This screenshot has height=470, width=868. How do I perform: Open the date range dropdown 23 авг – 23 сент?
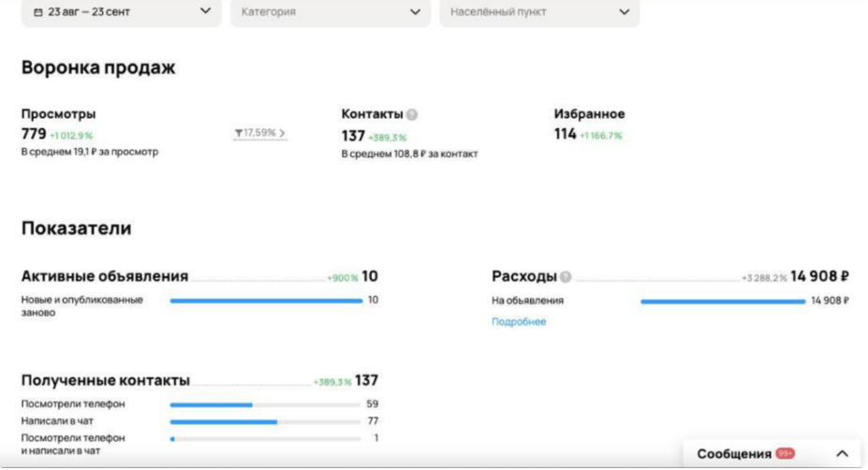pos(121,11)
